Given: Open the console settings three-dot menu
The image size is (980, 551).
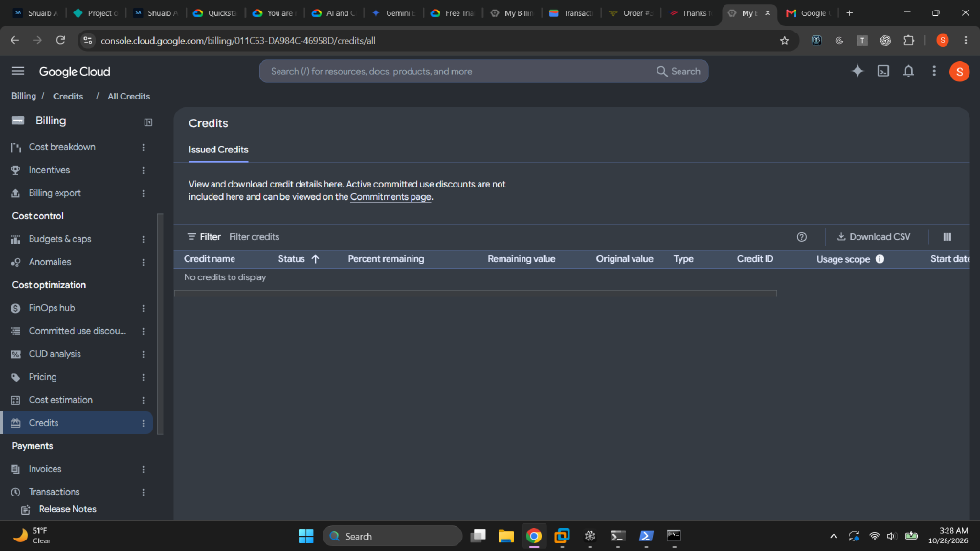Looking at the screenshot, I should pyautogui.click(x=934, y=71).
